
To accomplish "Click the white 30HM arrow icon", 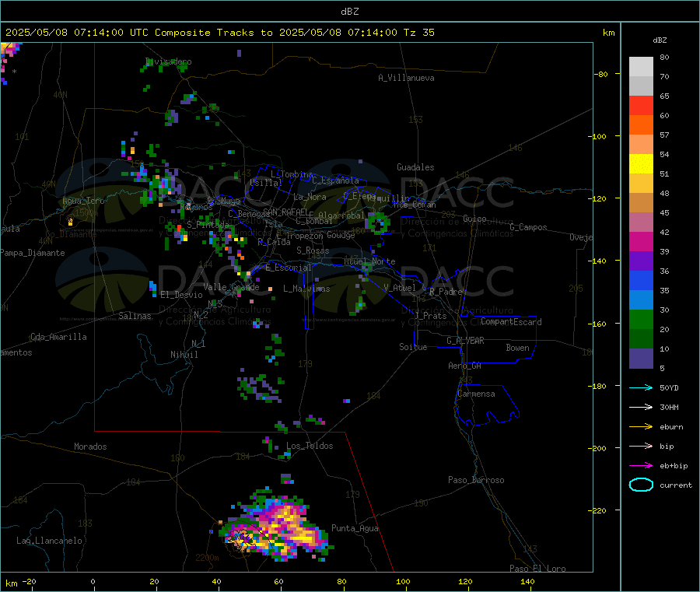I will (641, 407).
